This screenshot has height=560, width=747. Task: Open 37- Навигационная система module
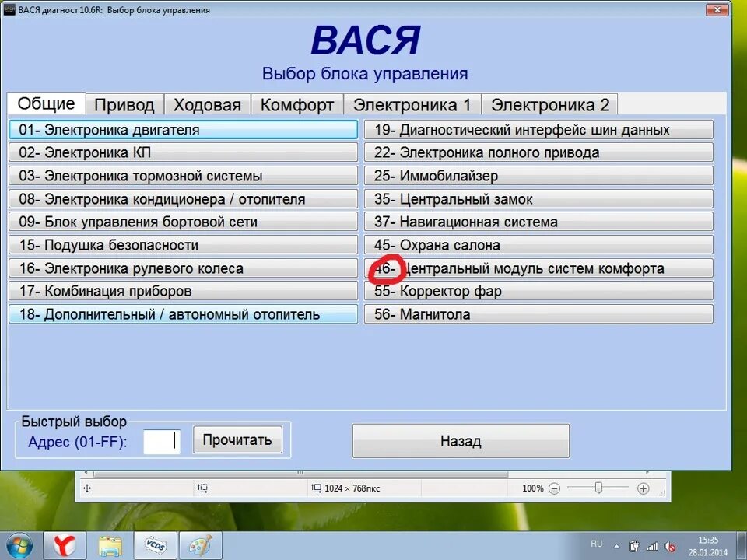click(538, 222)
